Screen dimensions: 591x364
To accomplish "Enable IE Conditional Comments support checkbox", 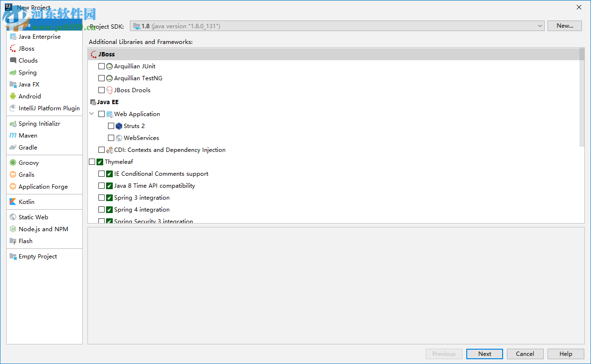I will [x=101, y=174].
